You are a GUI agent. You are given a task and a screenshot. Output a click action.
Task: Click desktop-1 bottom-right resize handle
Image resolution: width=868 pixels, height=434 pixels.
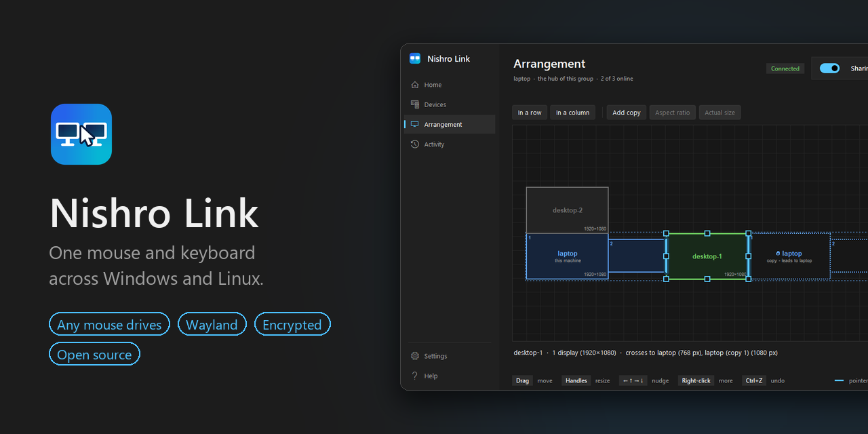coord(749,279)
